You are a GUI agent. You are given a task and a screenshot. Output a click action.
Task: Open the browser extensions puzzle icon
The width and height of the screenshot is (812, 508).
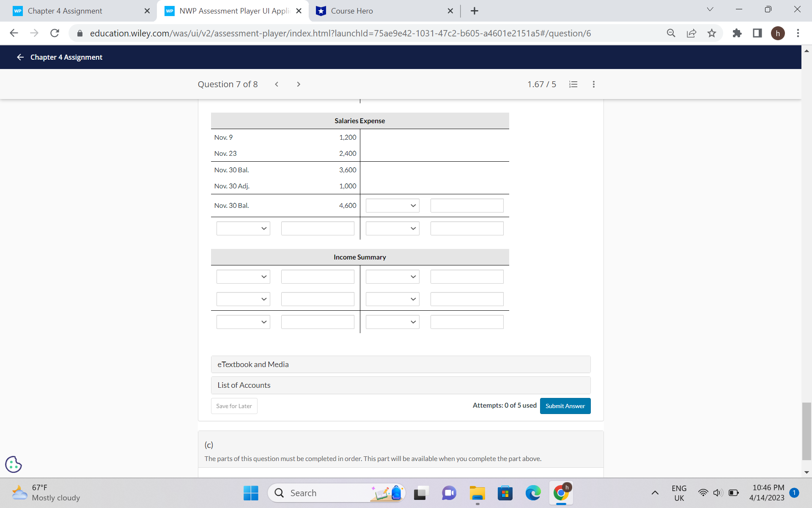737,33
